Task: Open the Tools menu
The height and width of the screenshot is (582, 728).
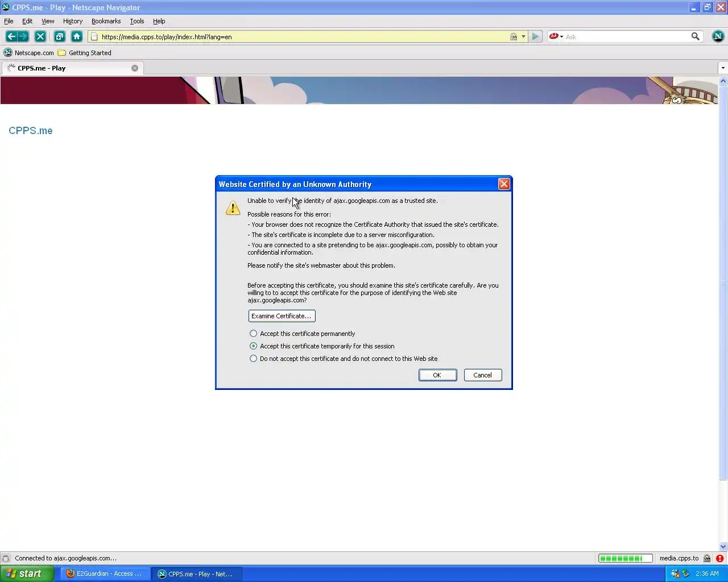Action: (x=137, y=21)
